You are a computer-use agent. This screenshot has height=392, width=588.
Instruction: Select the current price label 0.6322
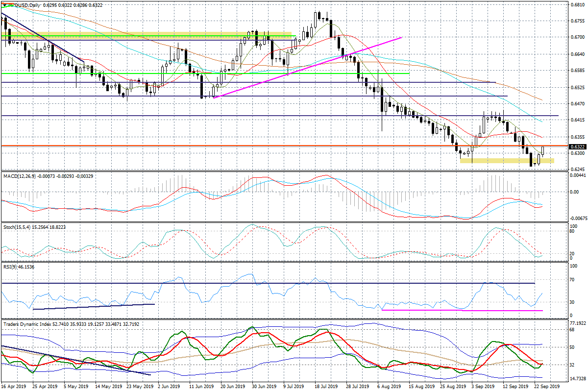577,147
